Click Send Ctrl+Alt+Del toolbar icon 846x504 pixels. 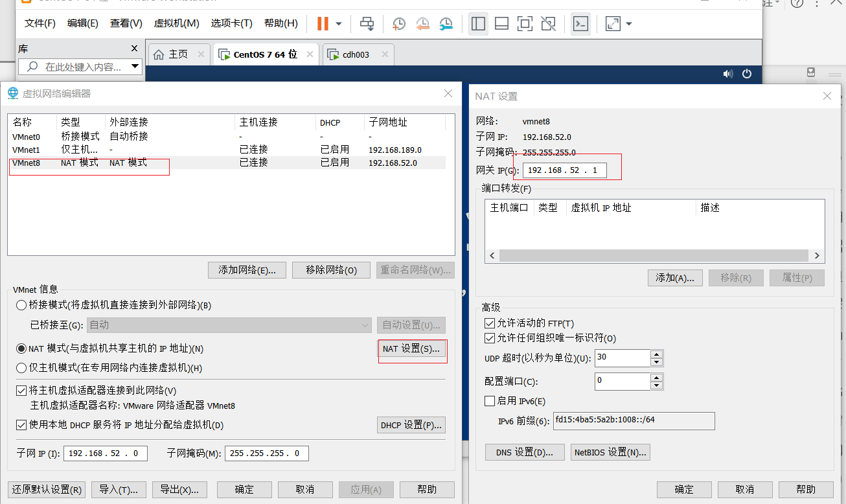[x=367, y=24]
